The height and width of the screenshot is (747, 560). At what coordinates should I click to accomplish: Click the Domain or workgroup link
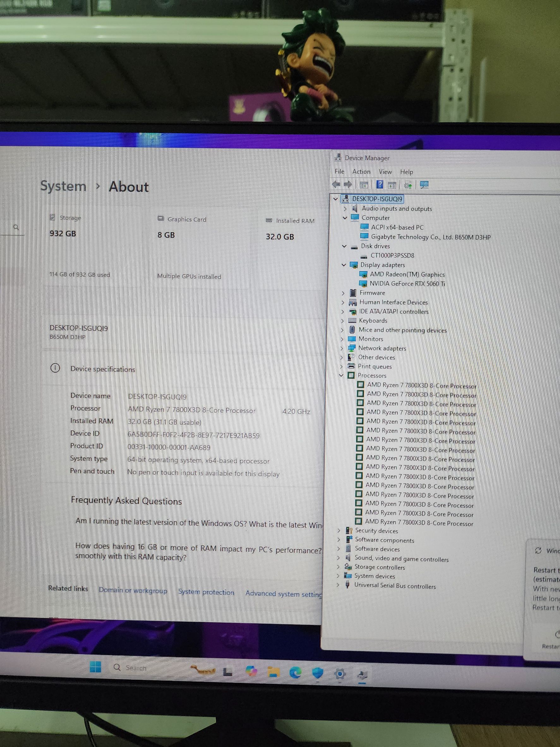point(133,590)
